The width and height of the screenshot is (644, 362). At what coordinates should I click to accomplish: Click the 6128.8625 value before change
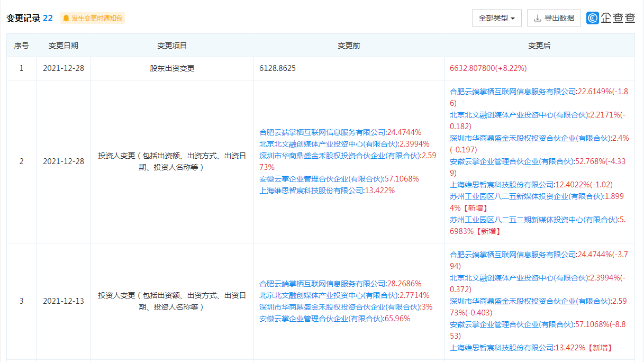(277, 68)
